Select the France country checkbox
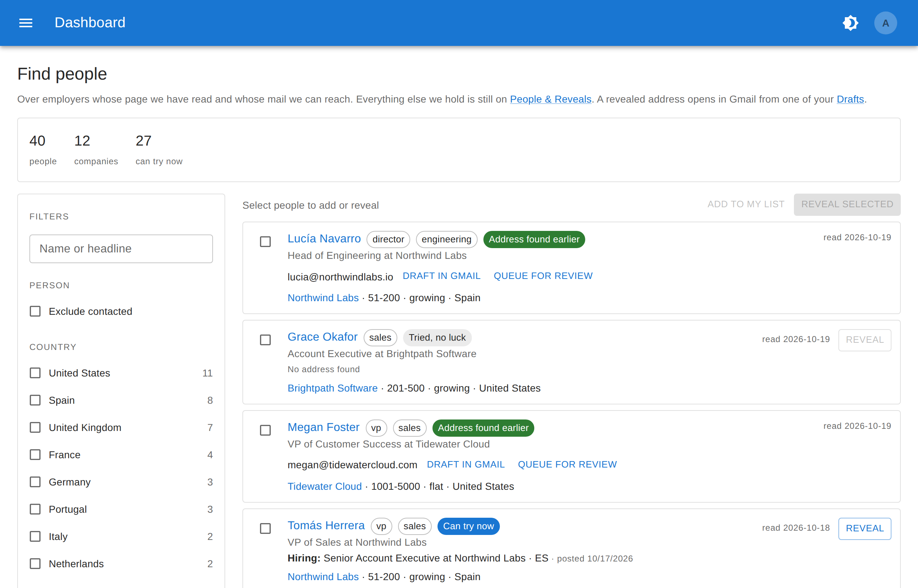Image resolution: width=918 pixels, height=588 pixels. [35, 454]
